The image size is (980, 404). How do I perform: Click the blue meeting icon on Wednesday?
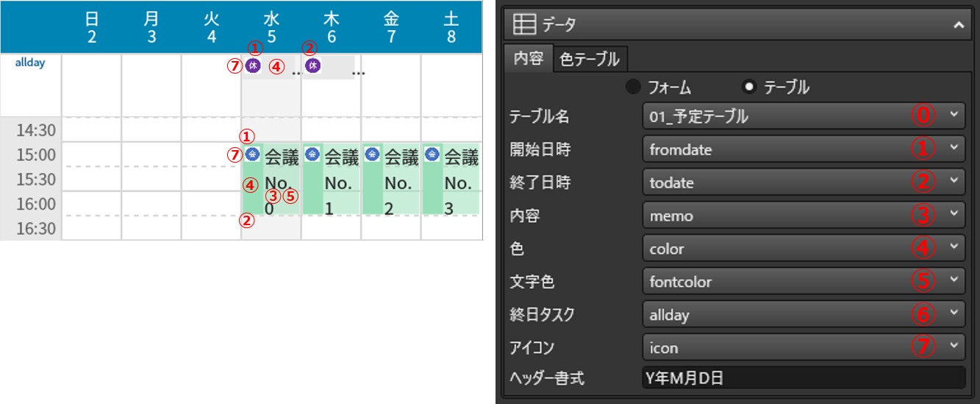[x=252, y=155]
